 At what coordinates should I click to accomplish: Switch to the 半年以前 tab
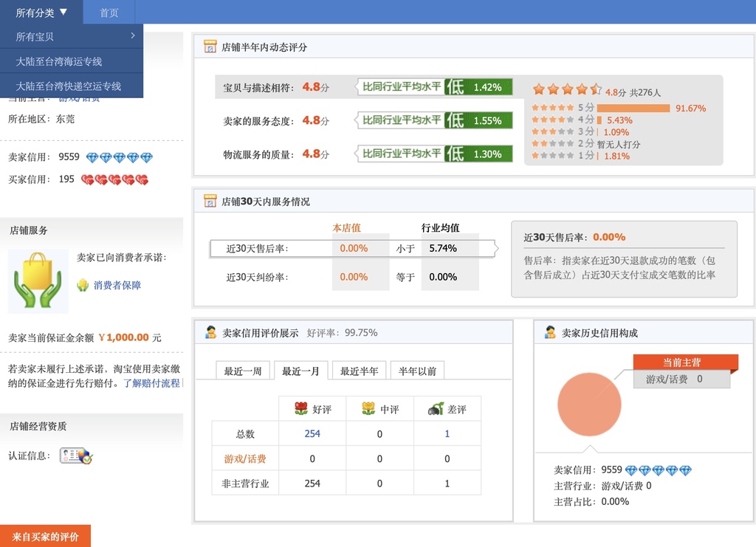tap(417, 371)
